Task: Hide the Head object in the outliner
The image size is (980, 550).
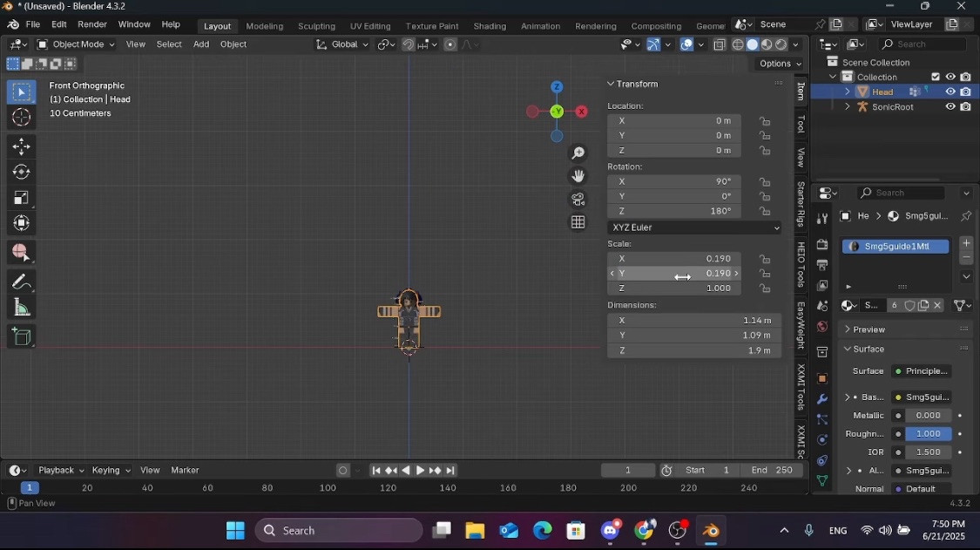Action: pos(950,92)
